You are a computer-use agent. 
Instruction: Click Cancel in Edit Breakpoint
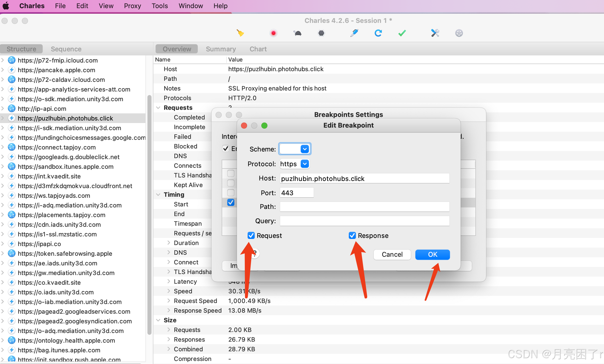click(x=392, y=254)
